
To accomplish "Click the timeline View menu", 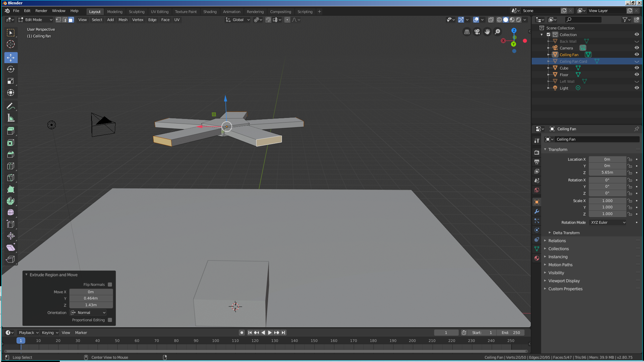I will [x=66, y=333].
